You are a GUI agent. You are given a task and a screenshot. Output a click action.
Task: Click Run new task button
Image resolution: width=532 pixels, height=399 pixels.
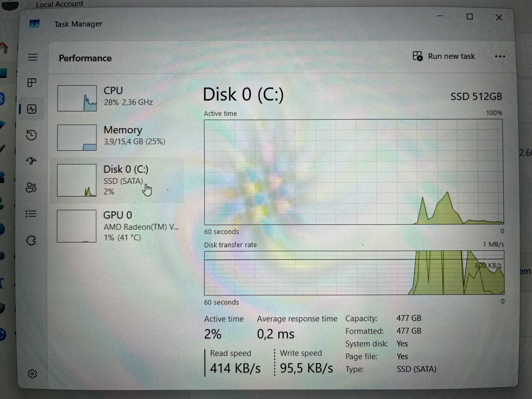click(444, 57)
